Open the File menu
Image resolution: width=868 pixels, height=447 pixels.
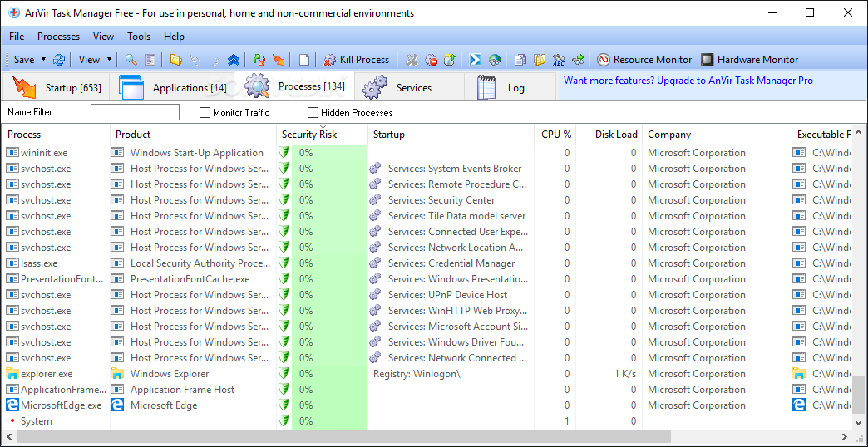click(17, 37)
